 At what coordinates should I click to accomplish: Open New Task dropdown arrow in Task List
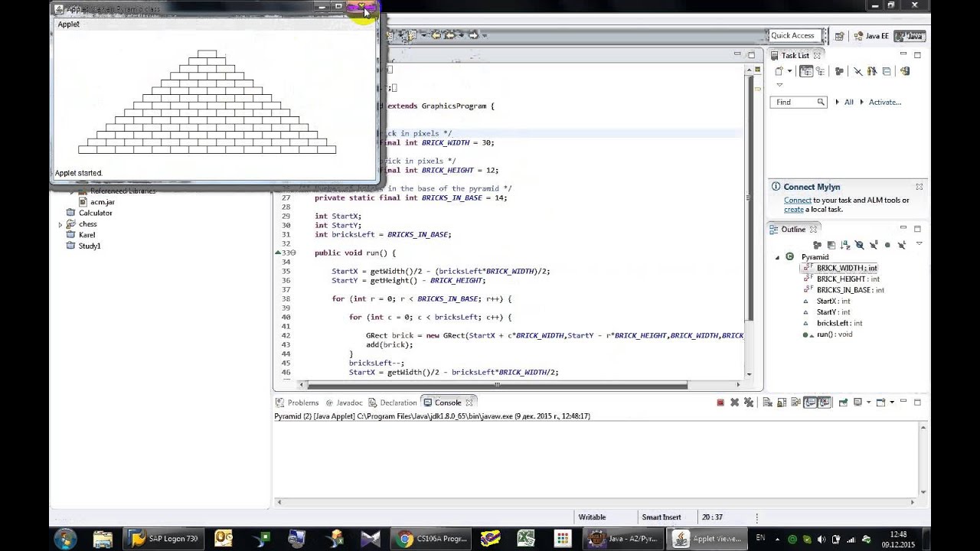coord(789,71)
